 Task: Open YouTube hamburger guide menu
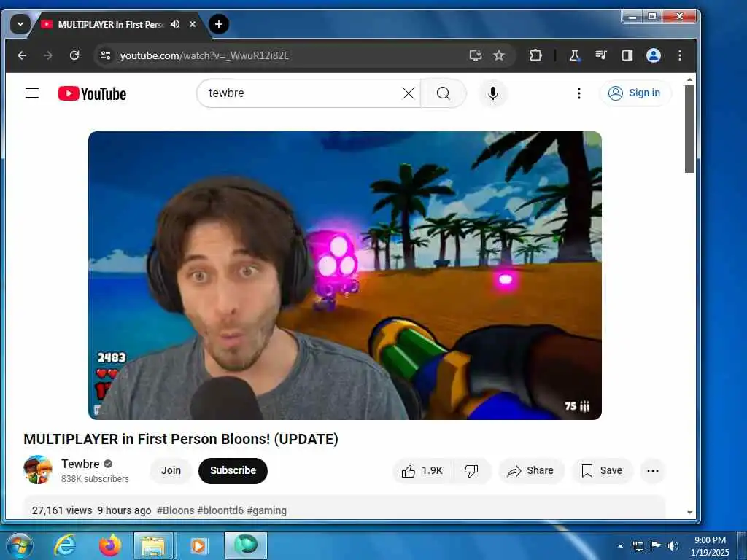pos(32,93)
